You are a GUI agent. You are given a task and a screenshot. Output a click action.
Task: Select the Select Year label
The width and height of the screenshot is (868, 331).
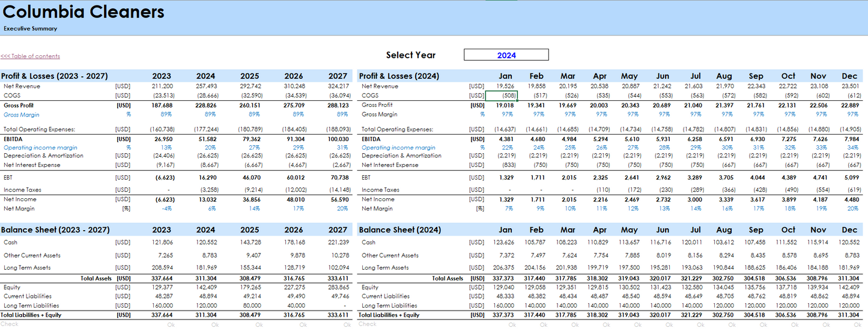point(410,55)
